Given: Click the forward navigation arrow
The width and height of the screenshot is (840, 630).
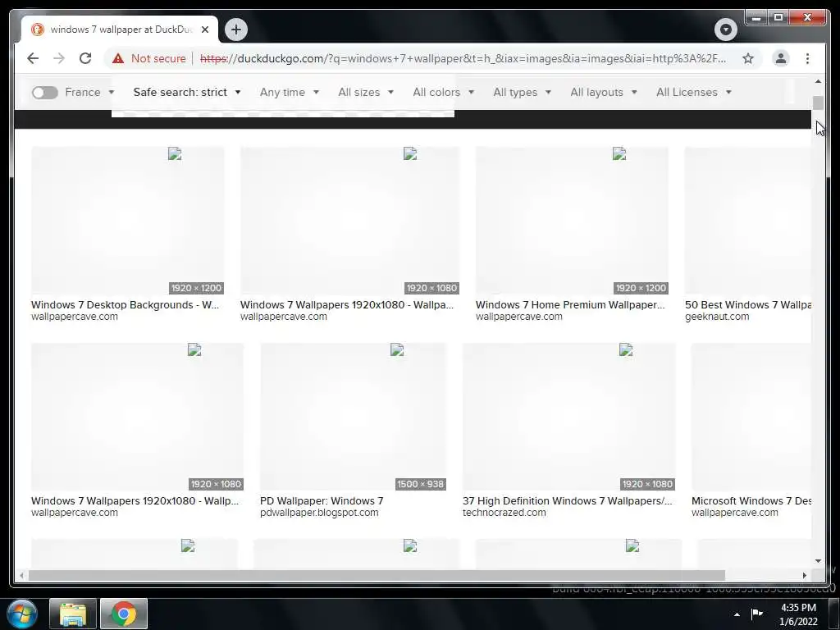Looking at the screenshot, I should (x=59, y=58).
